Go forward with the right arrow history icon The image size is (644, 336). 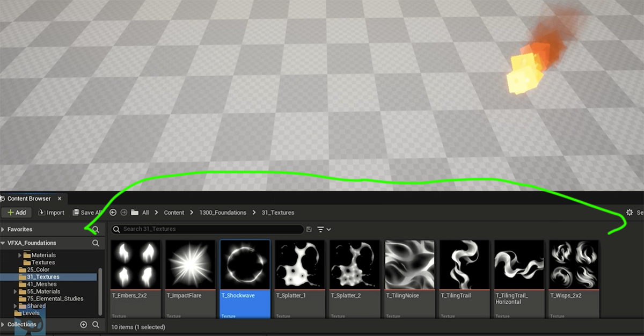click(x=124, y=213)
